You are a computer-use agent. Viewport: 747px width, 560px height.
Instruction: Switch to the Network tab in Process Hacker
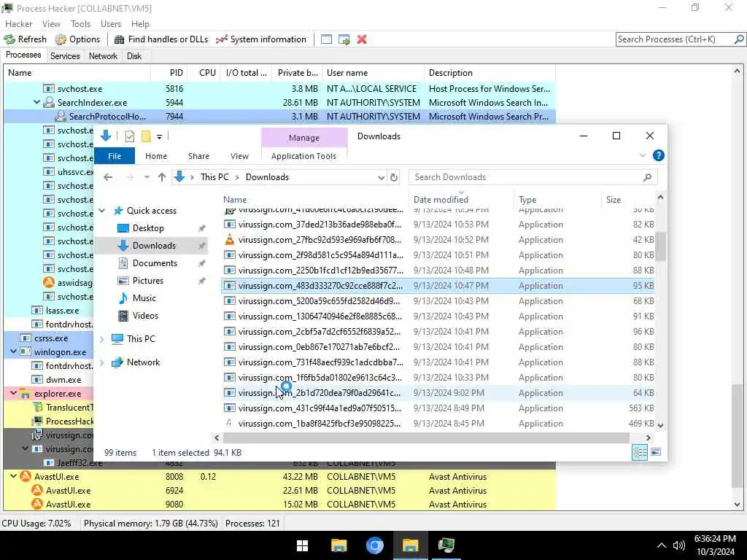point(103,56)
